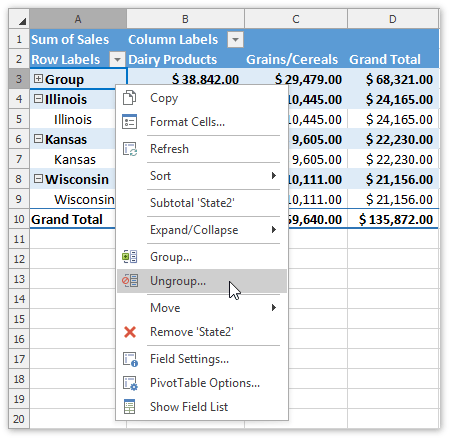Select the Move menu entry
The image size is (452, 441).
(202, 308)
